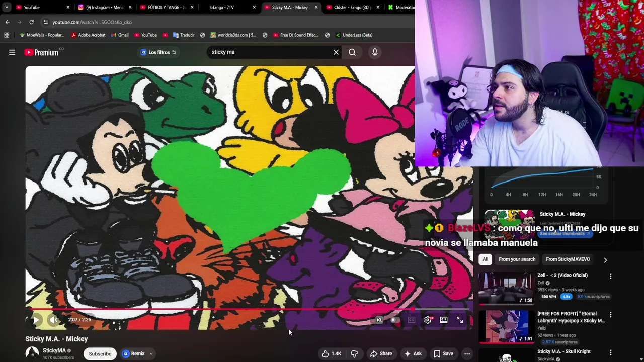Like the video with 1.4K likes
The width and height of the screenshot is (644, 362).
[332, 353]
